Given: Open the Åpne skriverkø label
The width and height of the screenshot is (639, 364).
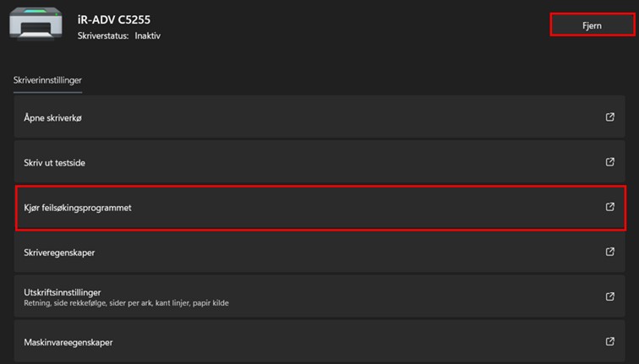Looking at the screenshot, I should (x=52, y=118).
